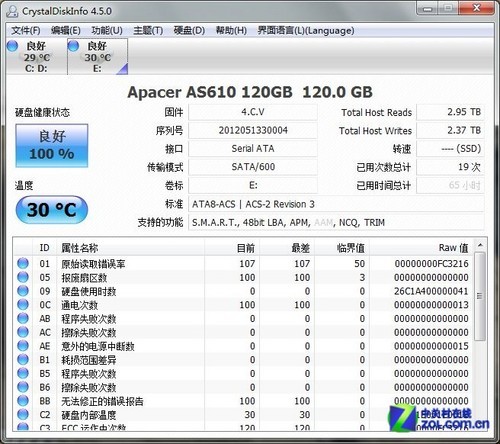Viewport: 500px width, 444px height.
Task: Open the 帮助(H) menu
Action: click(231, 31)
